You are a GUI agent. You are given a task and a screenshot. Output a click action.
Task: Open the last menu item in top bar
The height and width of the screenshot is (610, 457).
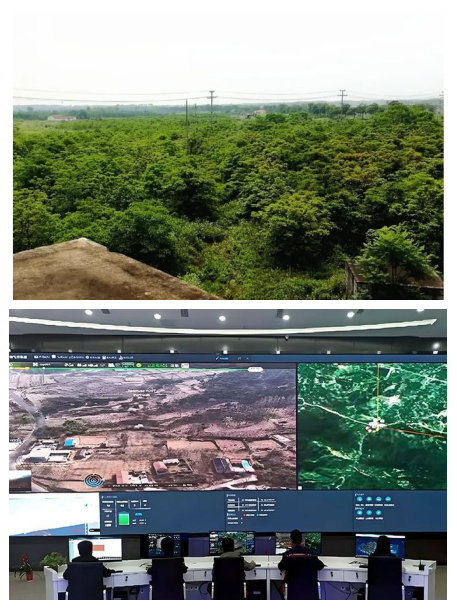click(126, 357)
